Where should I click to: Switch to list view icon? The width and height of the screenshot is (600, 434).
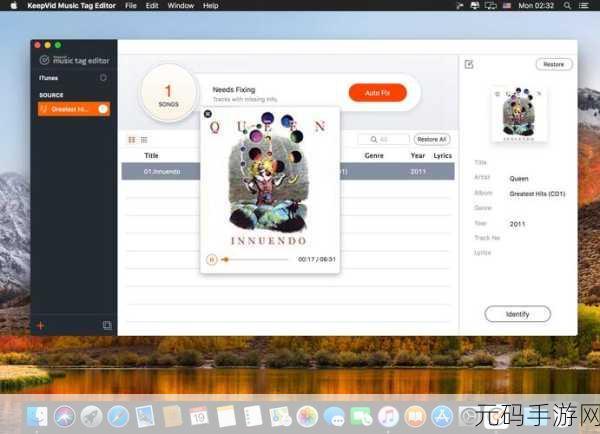pyautogui.click(x=144, y=140)
